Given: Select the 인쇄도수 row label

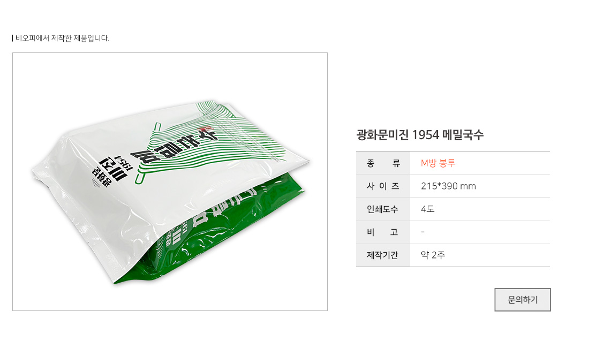Looking at the screenshot, I should (383, 209).
